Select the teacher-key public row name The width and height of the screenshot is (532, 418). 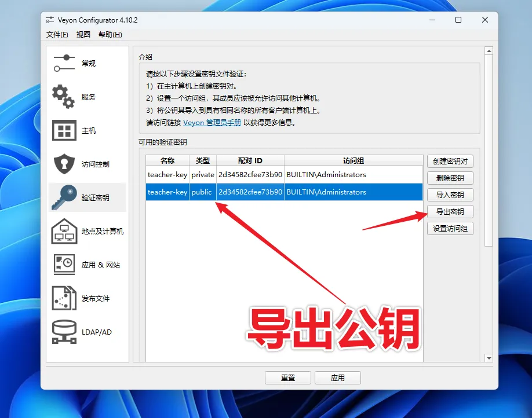167,192
